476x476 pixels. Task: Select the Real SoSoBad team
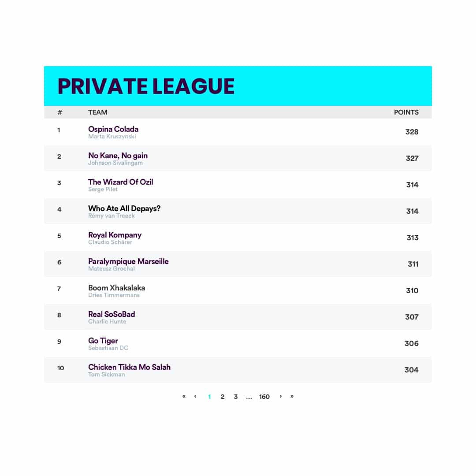point(112,314)
